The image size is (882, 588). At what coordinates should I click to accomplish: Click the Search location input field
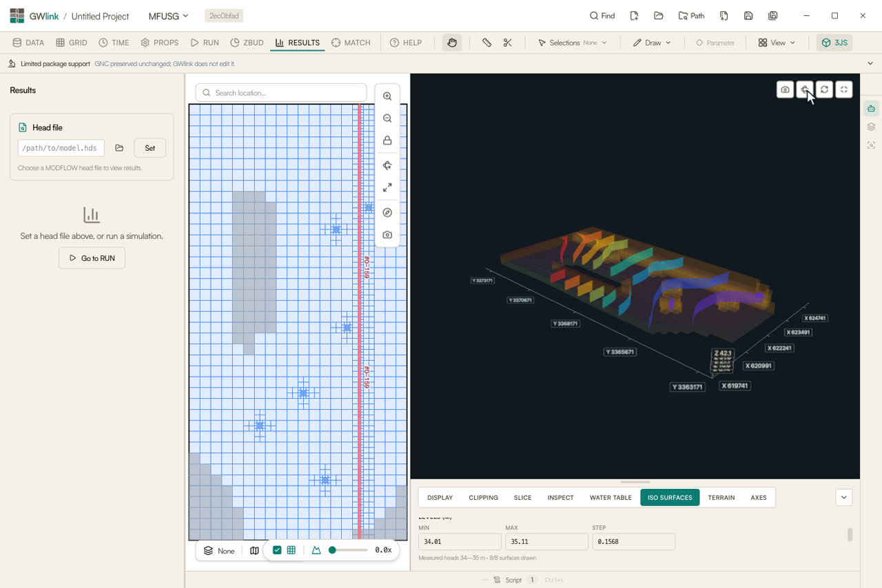pyautogui.click(x=281, y=93)
